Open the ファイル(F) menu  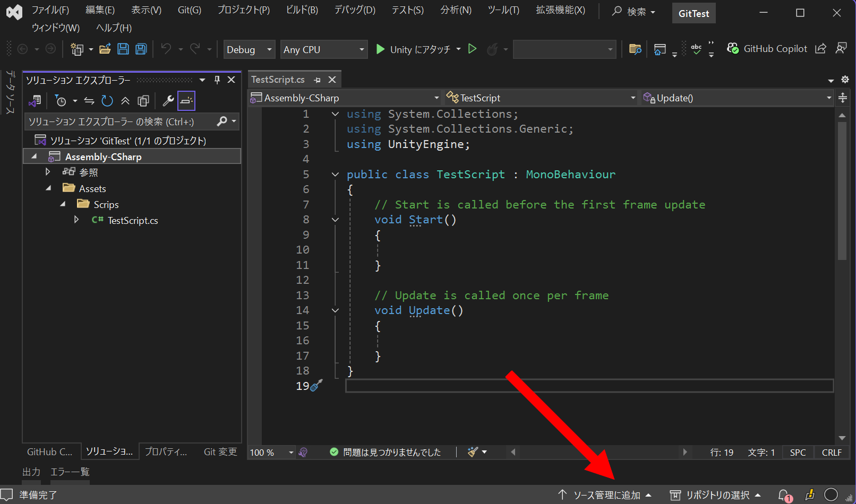tap(50, 10)
